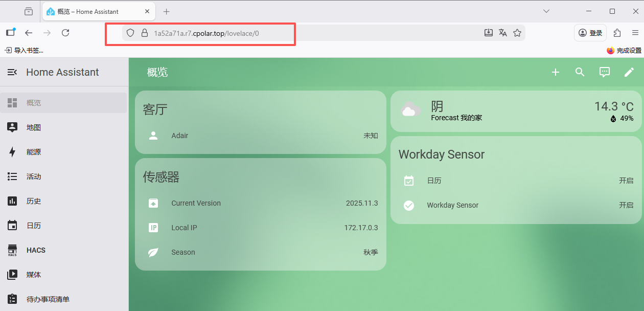
Task: Open the 活动 activity log
Action: coord(64,176)
